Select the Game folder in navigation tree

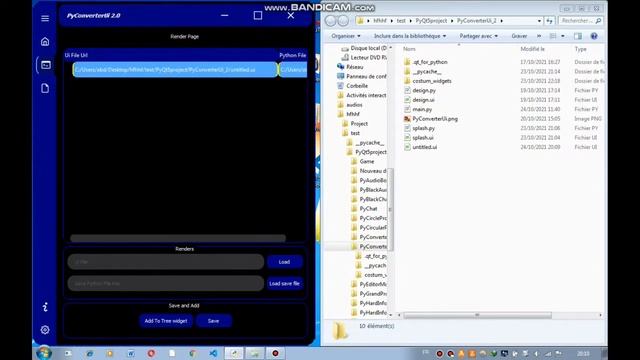click(x=367, y=161)
